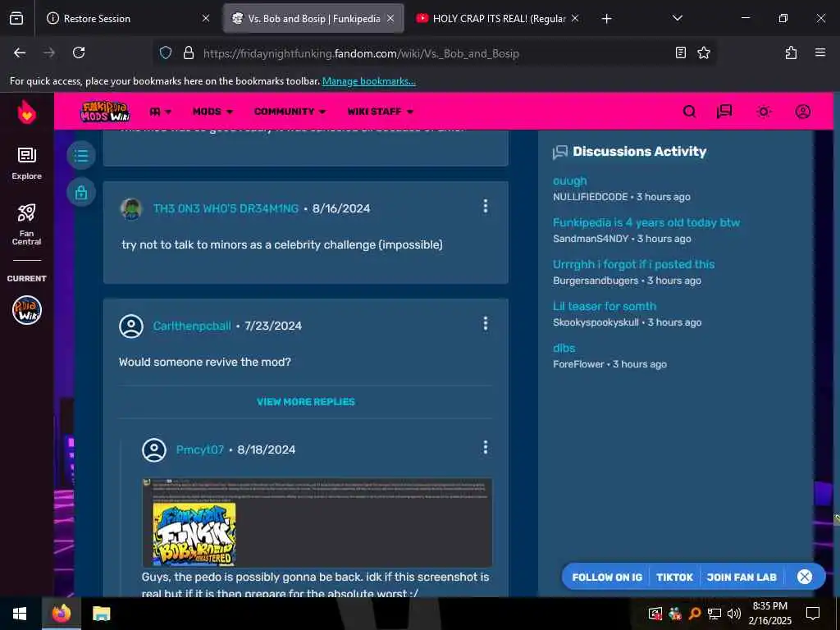The image size is (840, 630).
Task: Open the user account profile icon
Action: point(802,112)
